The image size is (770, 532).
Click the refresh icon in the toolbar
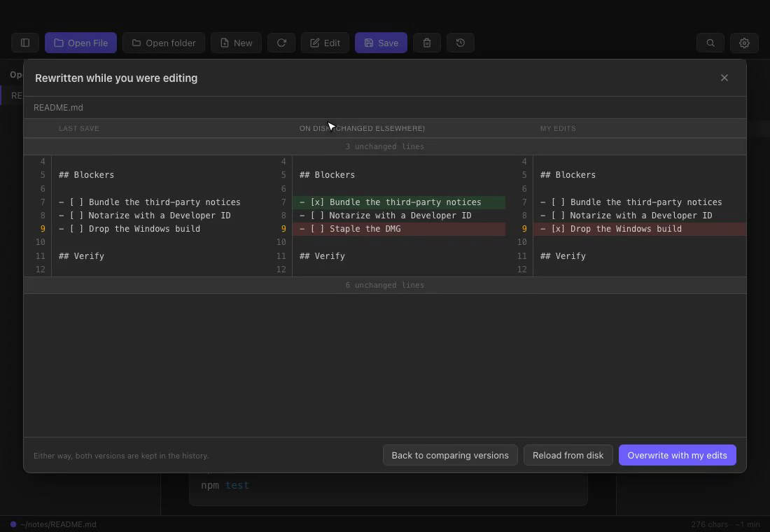click(x=281, y=43)
